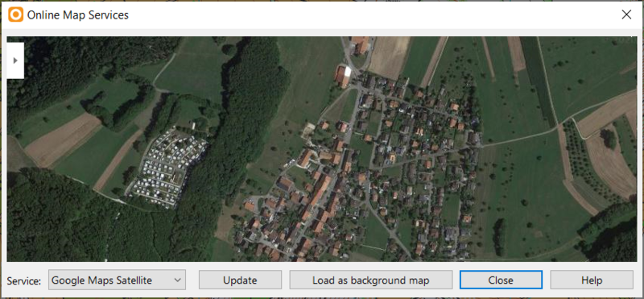644x299 pixels.
Task: Click Load as background map button
Action: 371,280
